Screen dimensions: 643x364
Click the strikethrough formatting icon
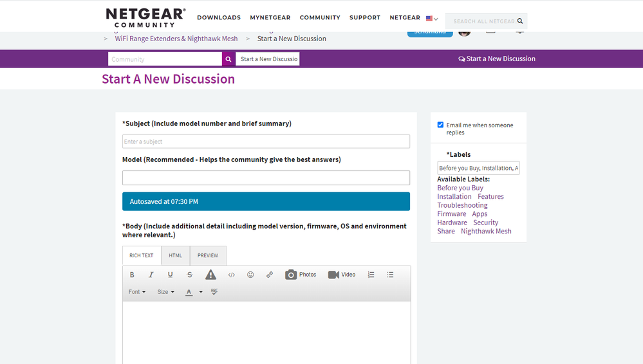190,275
